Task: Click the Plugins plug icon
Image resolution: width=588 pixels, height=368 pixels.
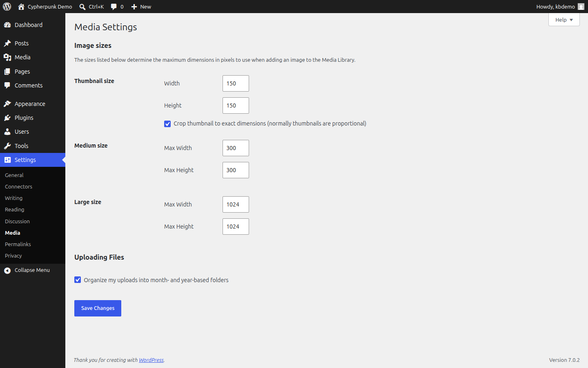Action: (x=7, y=118)
